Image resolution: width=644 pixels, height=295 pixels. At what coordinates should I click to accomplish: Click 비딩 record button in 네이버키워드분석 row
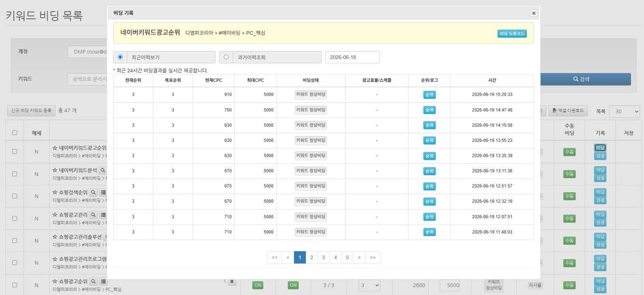pyautogui.click(x=600, y=170)
